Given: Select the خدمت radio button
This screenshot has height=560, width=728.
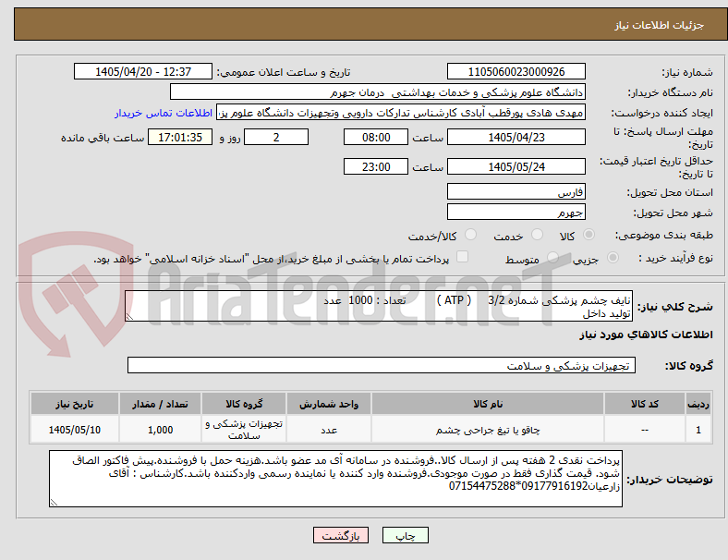Looking at the screenshot, I should [537, 235].
